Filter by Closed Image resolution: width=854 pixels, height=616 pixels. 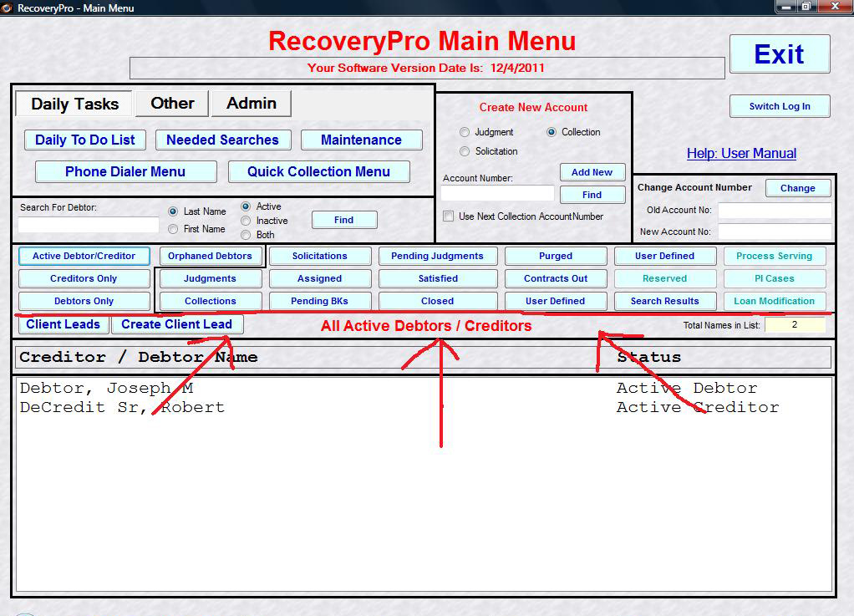(437, 301)
